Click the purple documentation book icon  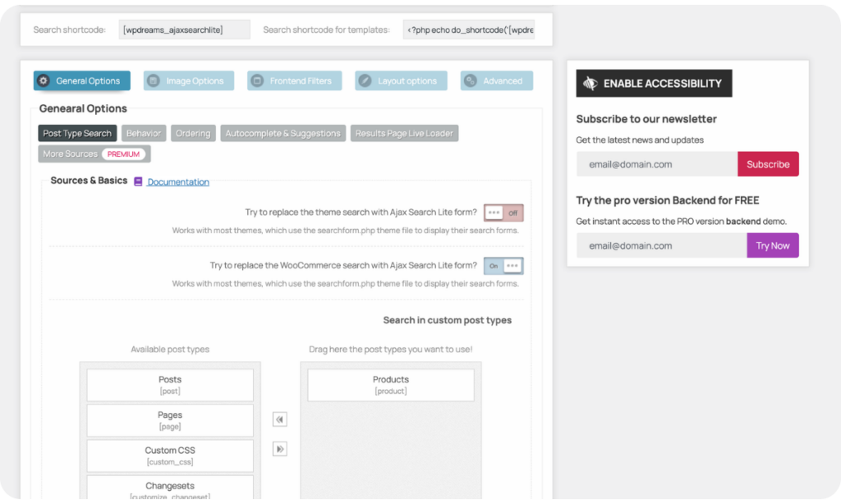(x=138, y=181)
